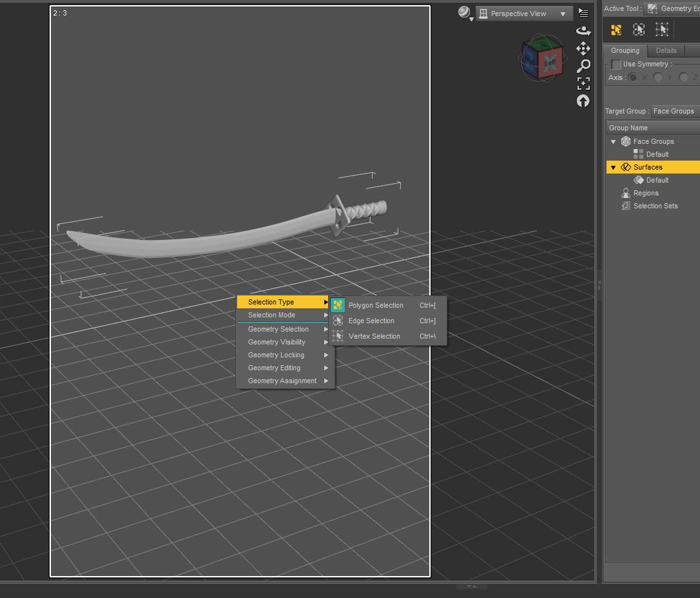Select the Y axis radio button
Image resolution: width=700 pixels, height=598 pixels.
tap(657, 78)
